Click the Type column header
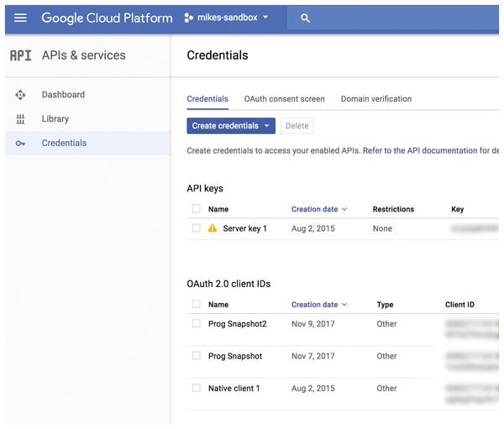 pyautogui.click(x=385, y=305)
